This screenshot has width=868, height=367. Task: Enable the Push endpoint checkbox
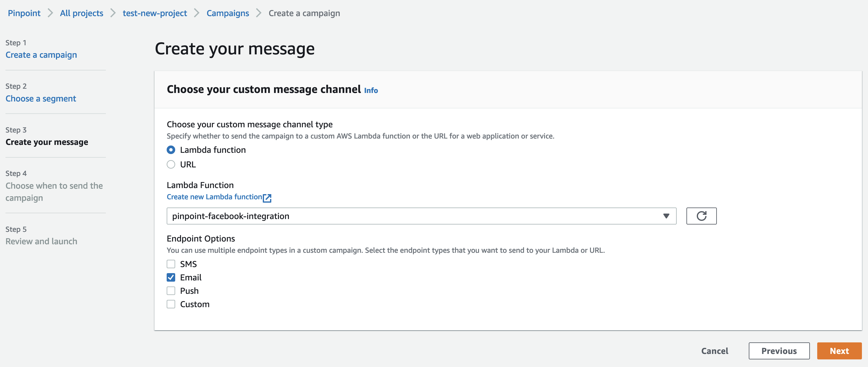click(x=171, y=290)
